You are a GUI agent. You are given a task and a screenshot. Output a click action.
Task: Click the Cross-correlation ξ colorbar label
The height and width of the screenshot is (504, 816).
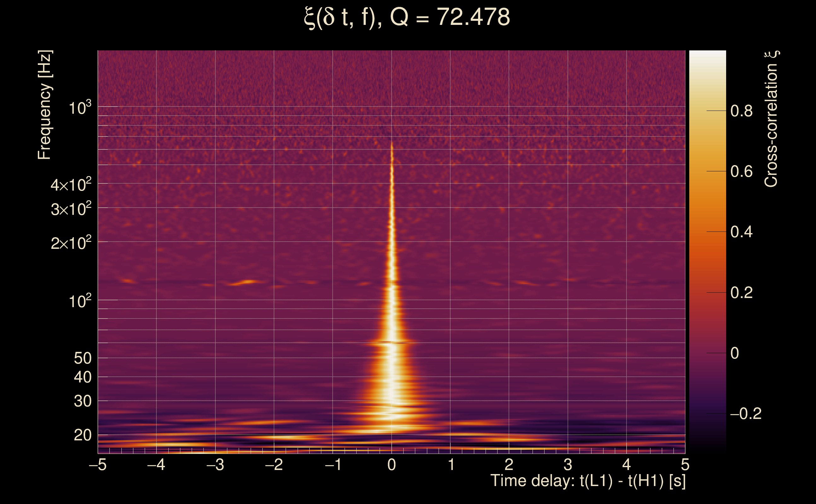[771, 119]
